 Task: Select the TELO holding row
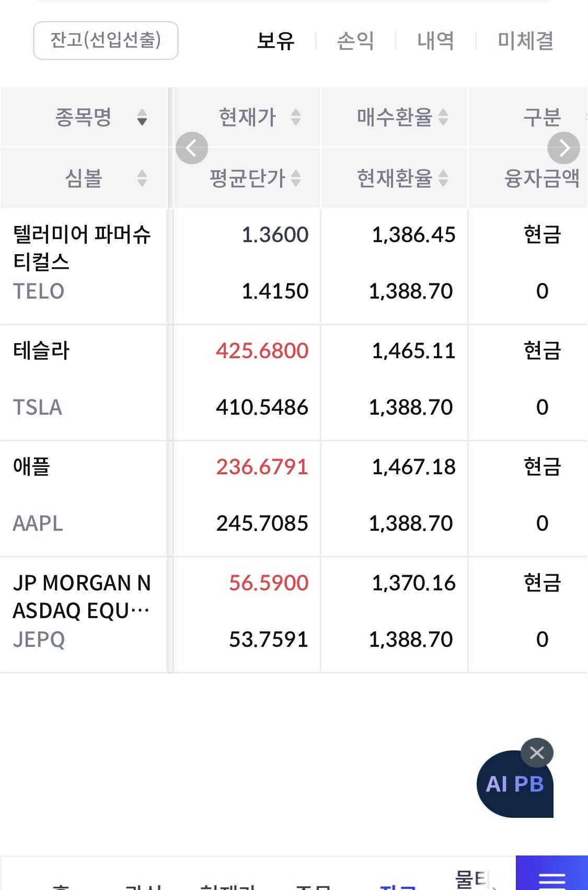84,266
